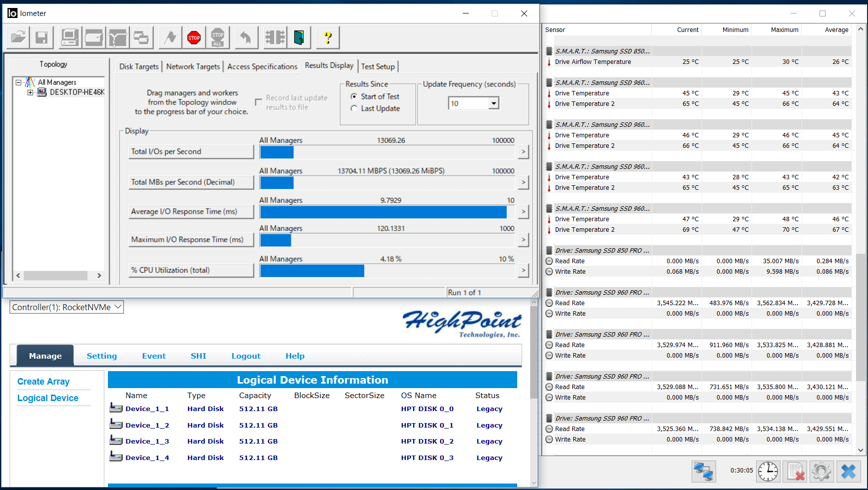Open the Logical Device link
868x490 pixels.
(48, 398)
